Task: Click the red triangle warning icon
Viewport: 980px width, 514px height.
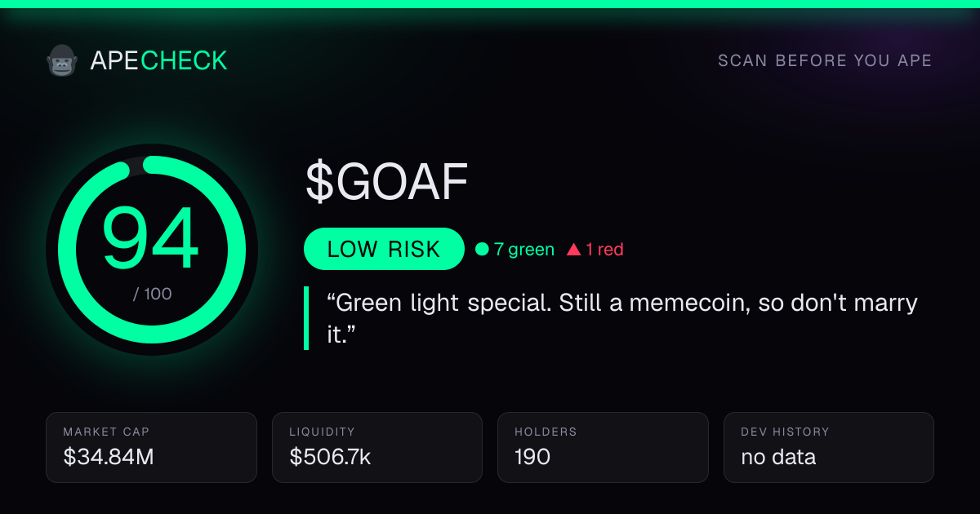Action: (574, 250)
